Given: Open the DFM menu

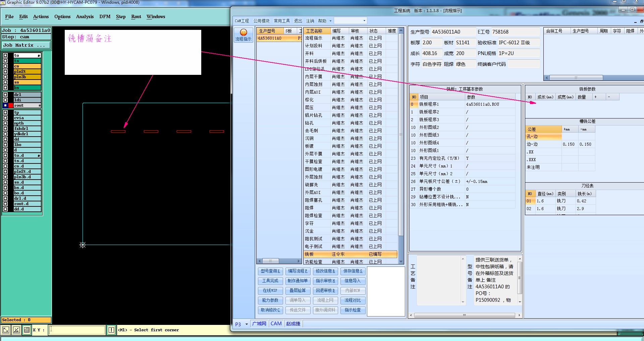Looking at the screenshot, I should (105, 16).
